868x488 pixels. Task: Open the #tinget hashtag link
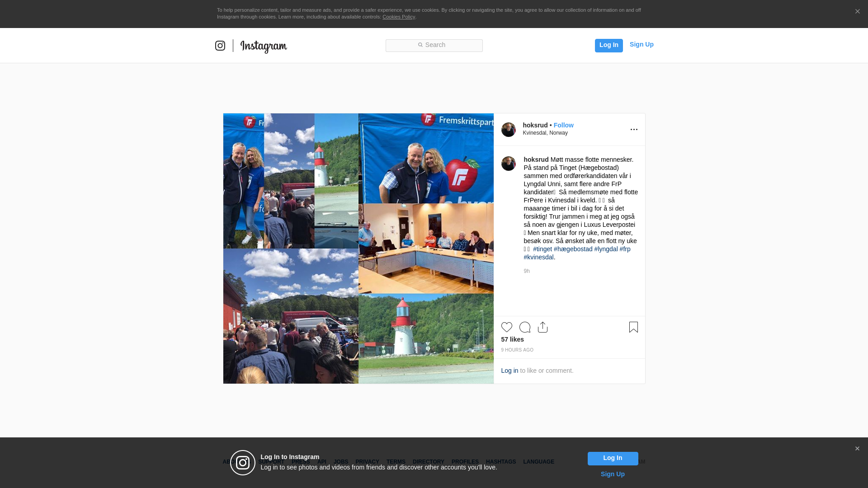542,249
